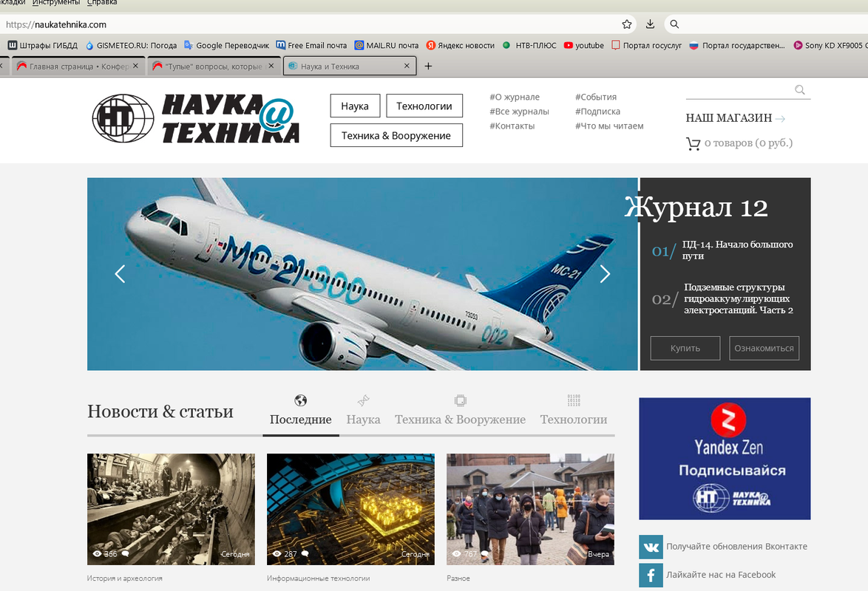The image size is (868, 591).
Task: Show next slide with right arrow
Action: [605, 274]
